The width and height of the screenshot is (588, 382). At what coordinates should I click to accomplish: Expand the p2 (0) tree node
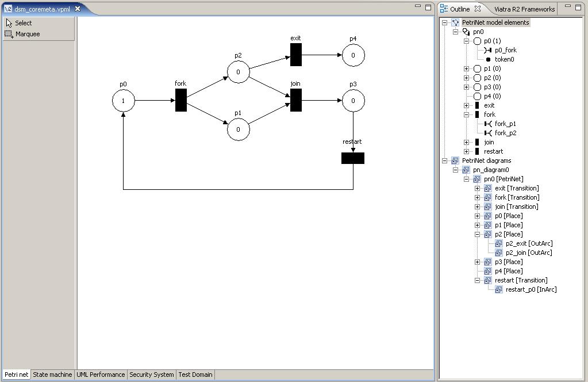pyautogui.click(x=466, y=78)
